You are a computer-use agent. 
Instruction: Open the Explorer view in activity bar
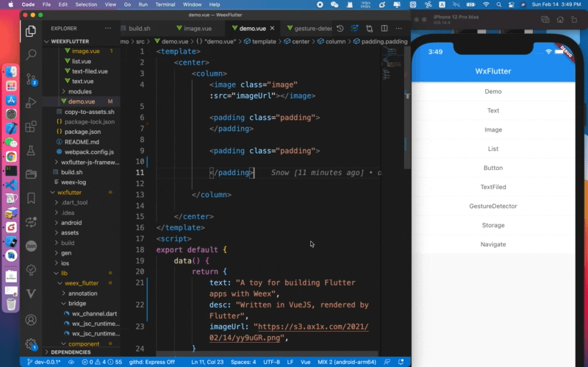click(31, 31)
